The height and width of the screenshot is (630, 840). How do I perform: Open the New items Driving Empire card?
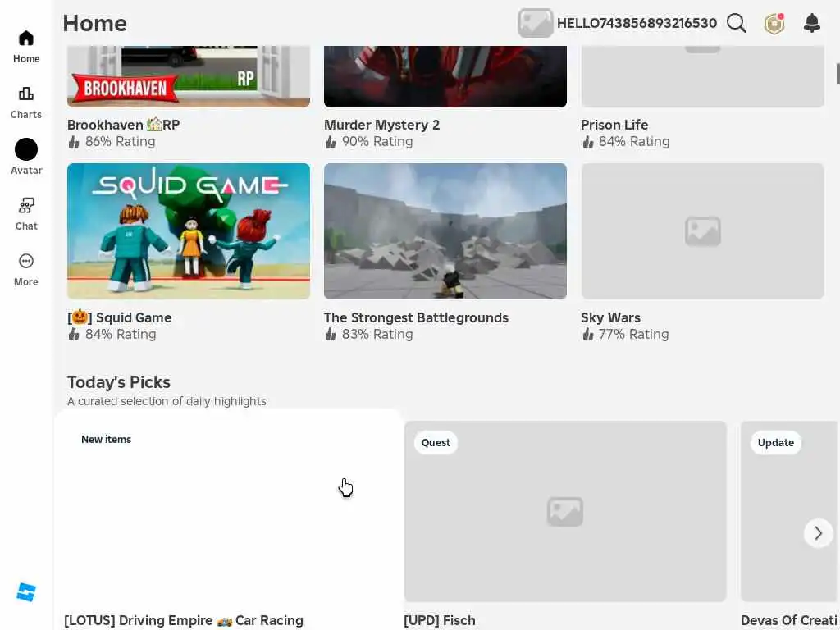point(228,519)
